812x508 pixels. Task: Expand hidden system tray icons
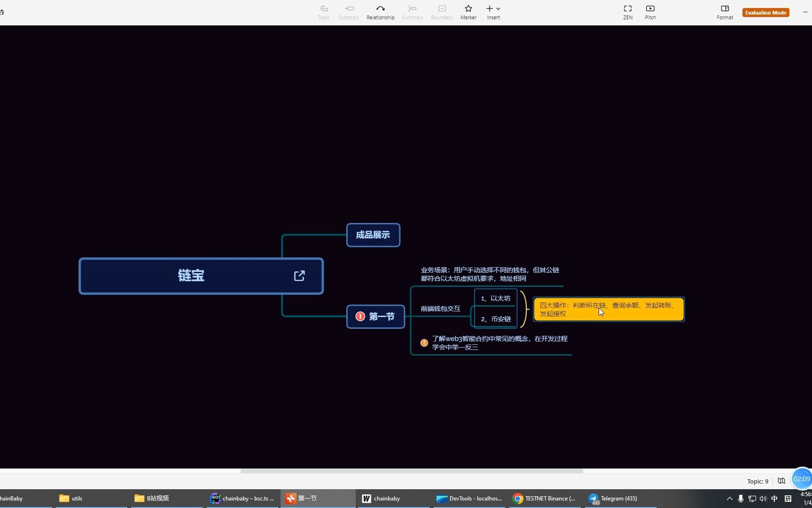(729, 499)
